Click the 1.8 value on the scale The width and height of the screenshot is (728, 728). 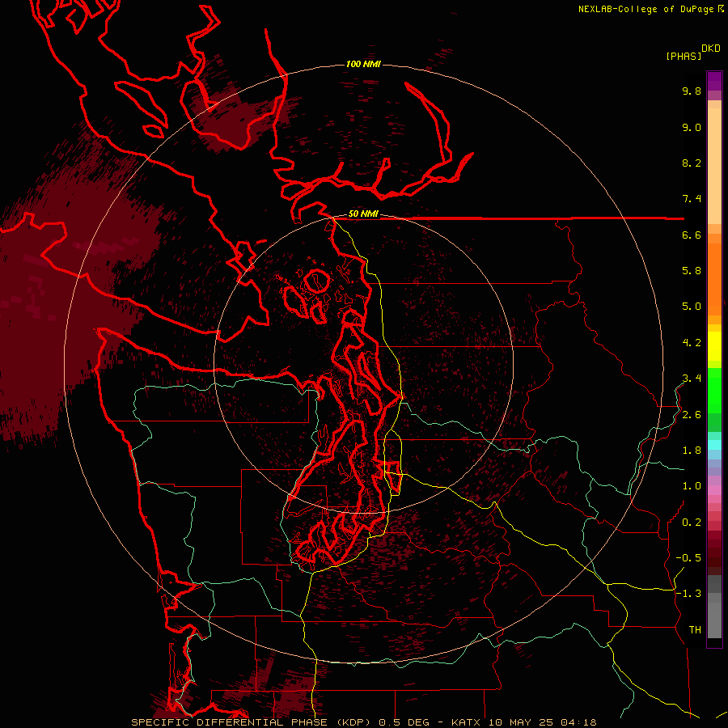coord(692,451)
